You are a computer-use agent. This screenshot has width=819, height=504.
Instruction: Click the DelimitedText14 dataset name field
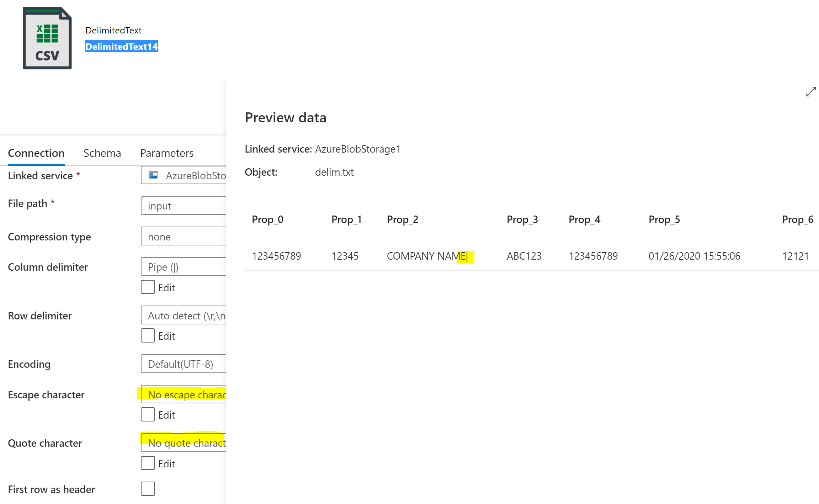(121, 47)
